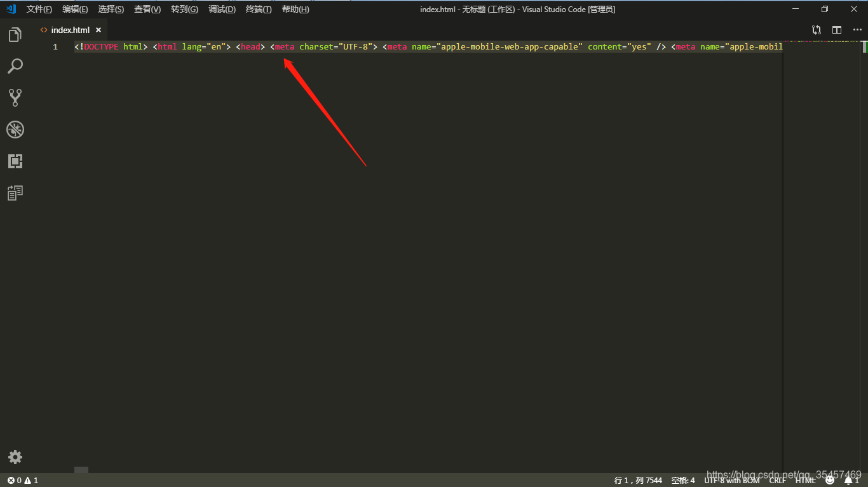The height and width of the screenshot is (487, 868).
Task: Change indentation via 空格: 4
Action: [683, 480]
